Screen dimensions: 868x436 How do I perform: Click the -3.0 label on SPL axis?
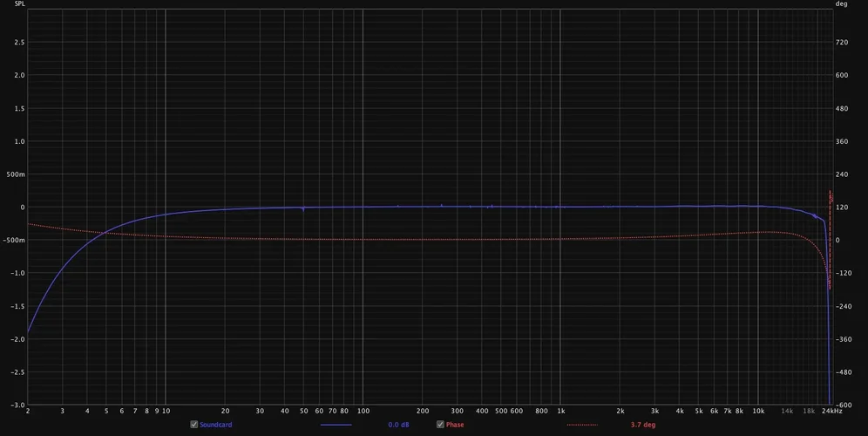click(x=18, y=405)
